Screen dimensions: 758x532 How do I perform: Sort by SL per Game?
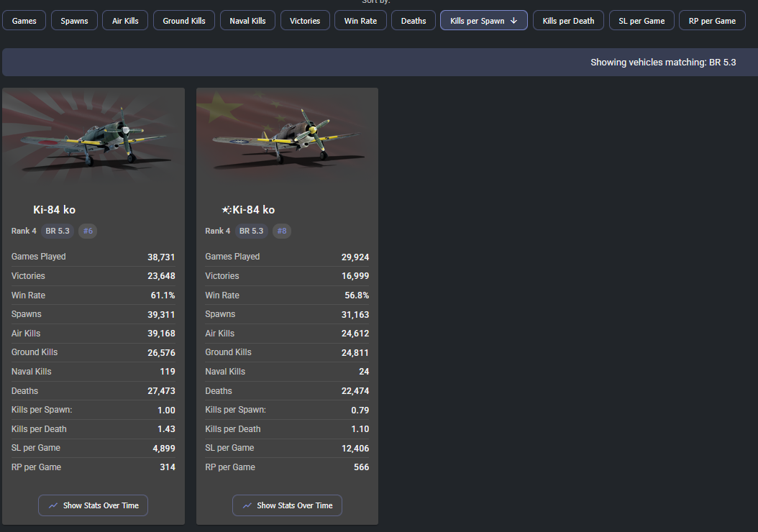coord(641,21)
